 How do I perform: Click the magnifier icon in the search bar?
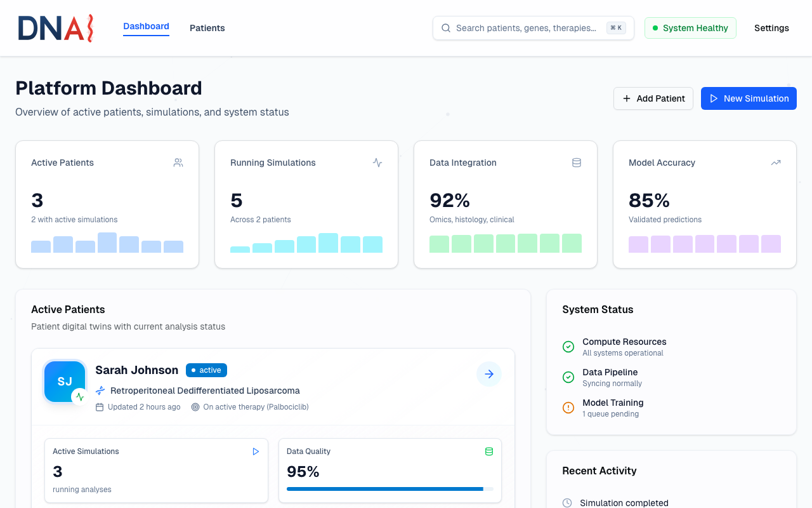[x=446, y=28]
